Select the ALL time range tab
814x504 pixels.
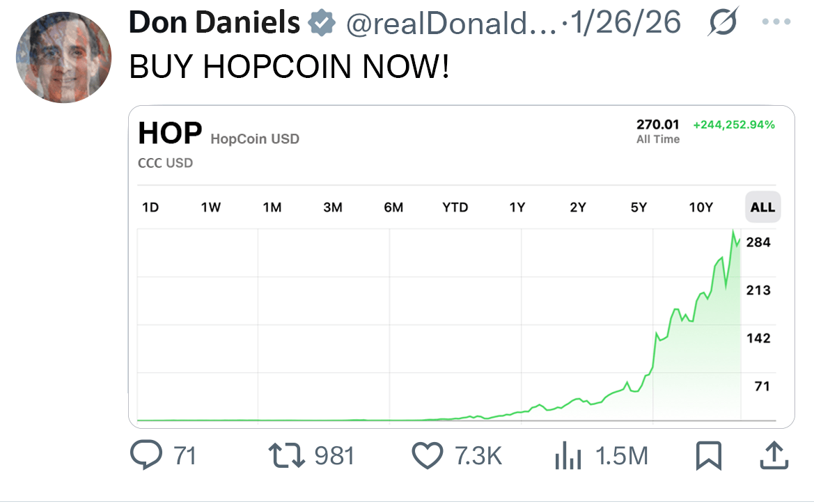pyautogui.click(x=762, y=207)
